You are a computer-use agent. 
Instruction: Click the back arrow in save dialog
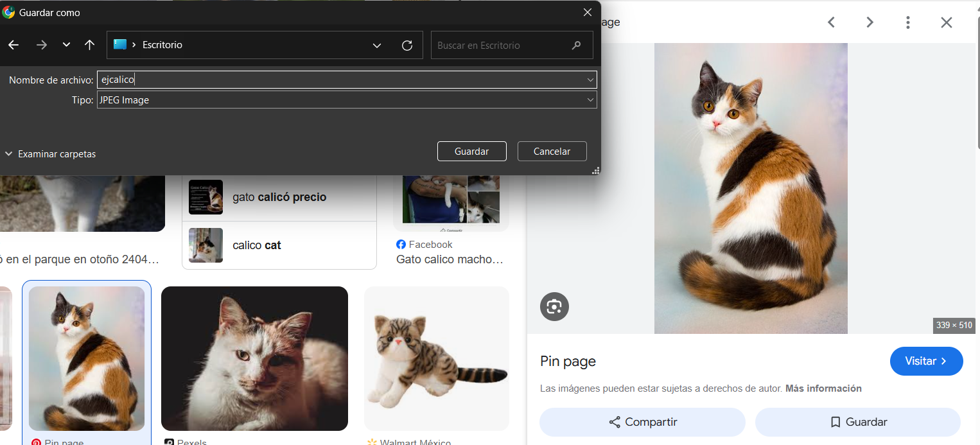coord(13,45)
